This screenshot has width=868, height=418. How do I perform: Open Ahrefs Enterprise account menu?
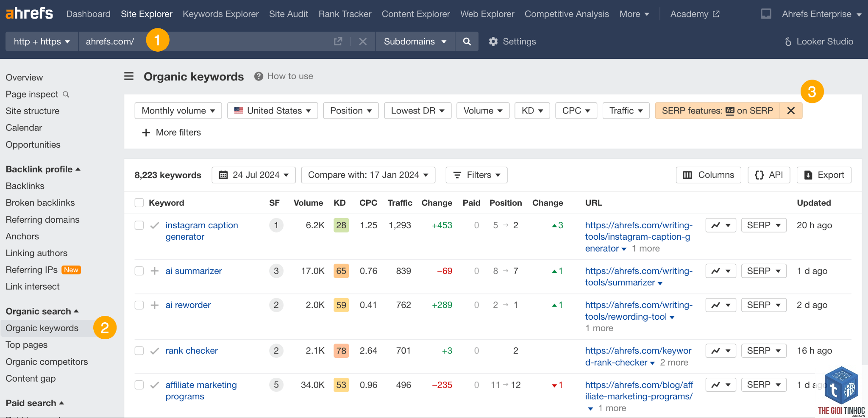[x=821, y=14]
